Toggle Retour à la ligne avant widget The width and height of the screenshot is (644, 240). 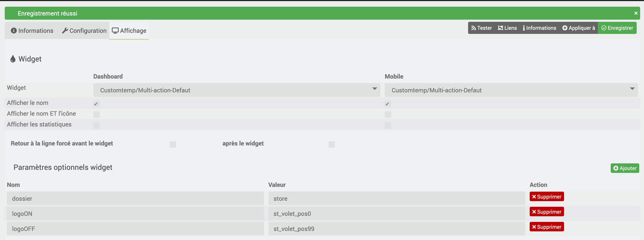tap(172, 144)
